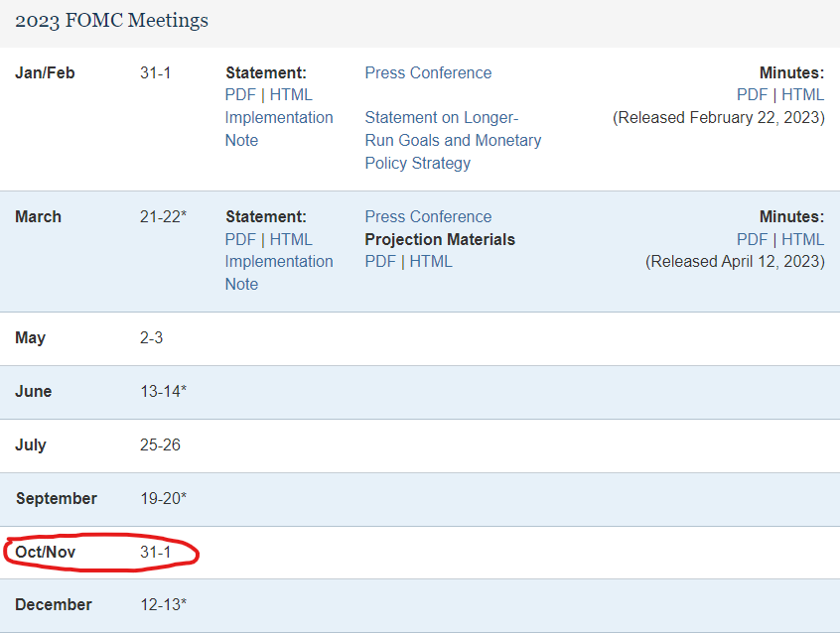
Task: Open March Minutes HTML link
Action: coord(802,239)
